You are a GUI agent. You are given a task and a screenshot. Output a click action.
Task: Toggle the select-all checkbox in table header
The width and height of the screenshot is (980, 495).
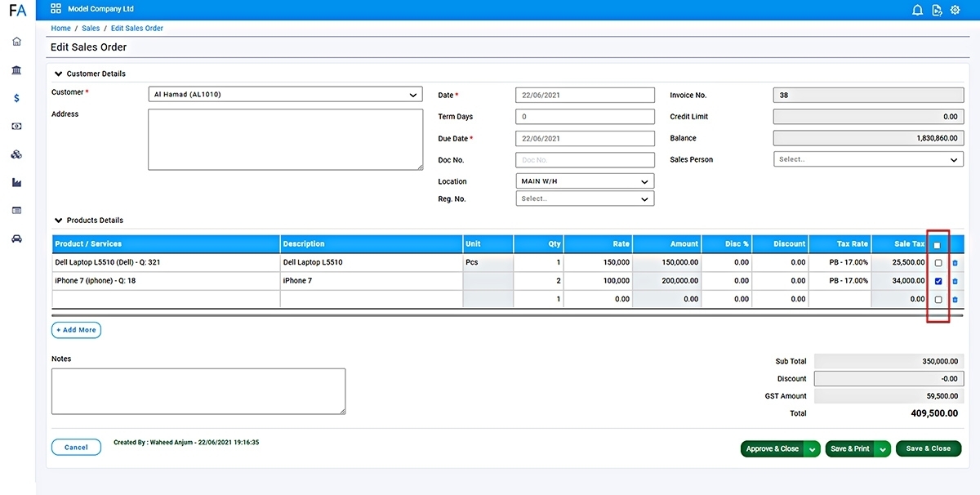coord(937,245)
